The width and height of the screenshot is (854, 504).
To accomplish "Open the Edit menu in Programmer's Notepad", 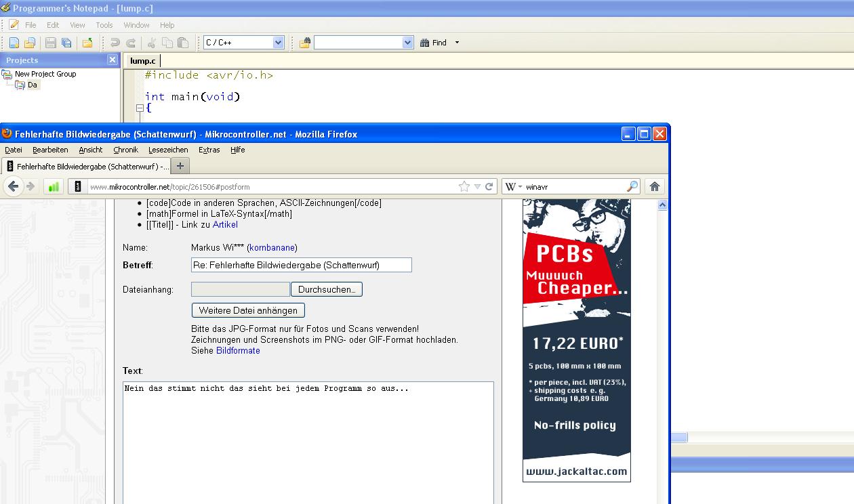I will 53,25.
